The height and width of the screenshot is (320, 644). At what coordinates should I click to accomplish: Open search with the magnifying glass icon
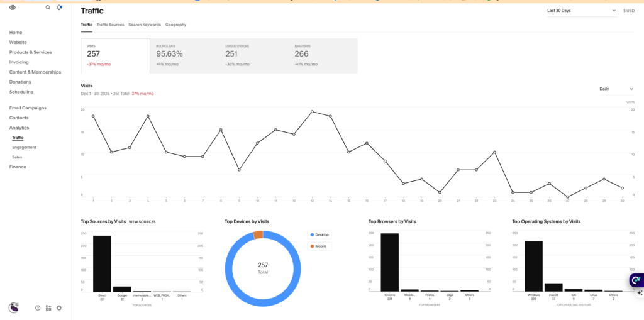click(x=48, y=8)
